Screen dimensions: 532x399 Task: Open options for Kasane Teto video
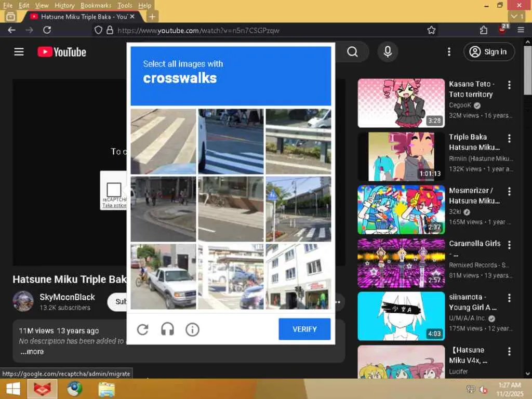click(x=509, y=85)
